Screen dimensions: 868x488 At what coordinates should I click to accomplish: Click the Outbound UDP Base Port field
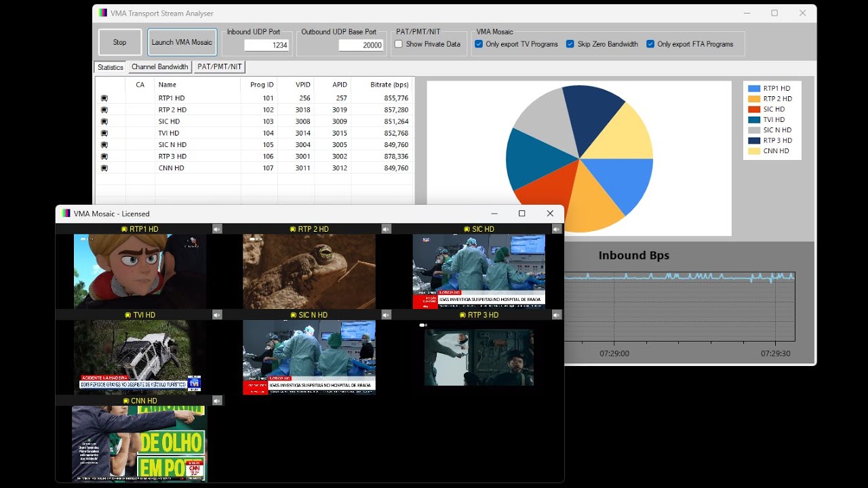point(361,45)
